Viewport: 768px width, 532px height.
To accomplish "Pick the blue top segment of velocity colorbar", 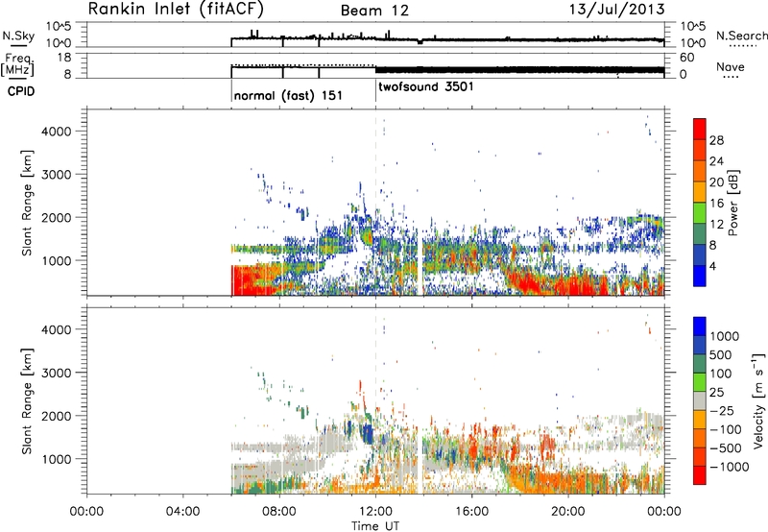I will pos(700,326).
